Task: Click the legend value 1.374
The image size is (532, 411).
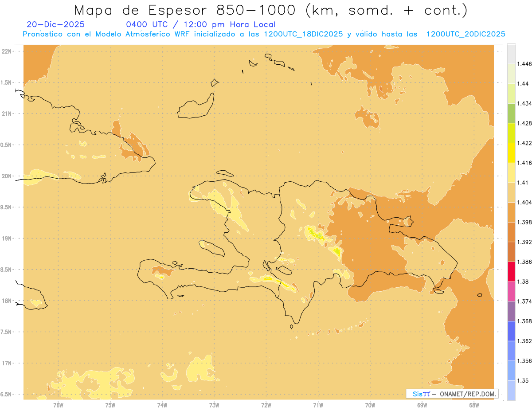Action: point(524,301)
